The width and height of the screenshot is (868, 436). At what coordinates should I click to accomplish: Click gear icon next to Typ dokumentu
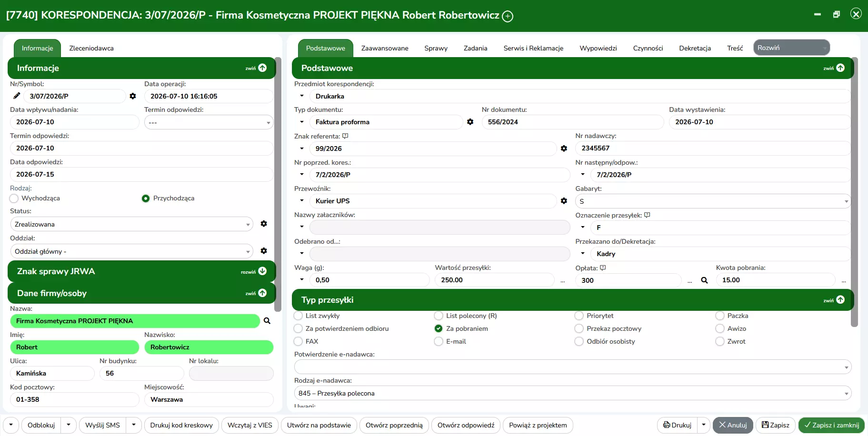[x=470, y=122]
